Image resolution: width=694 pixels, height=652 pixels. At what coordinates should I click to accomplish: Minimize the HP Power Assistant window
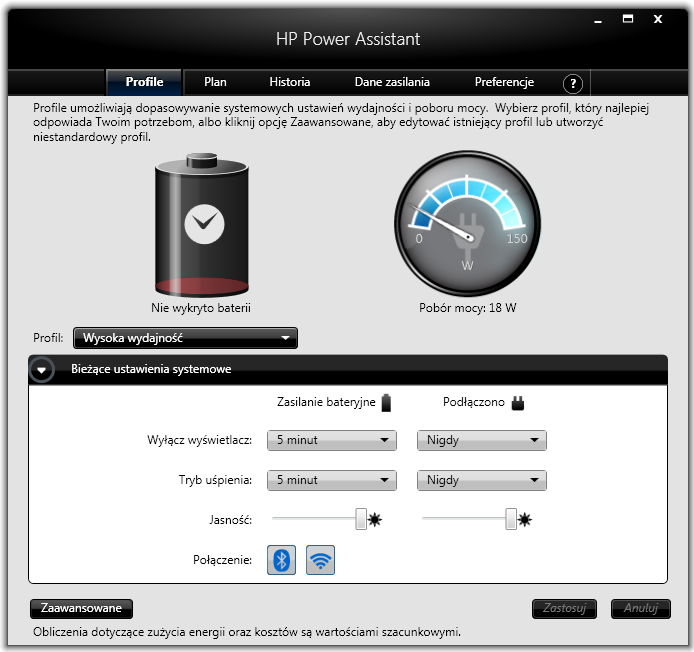pyautogui.click(x=598, y=20)
